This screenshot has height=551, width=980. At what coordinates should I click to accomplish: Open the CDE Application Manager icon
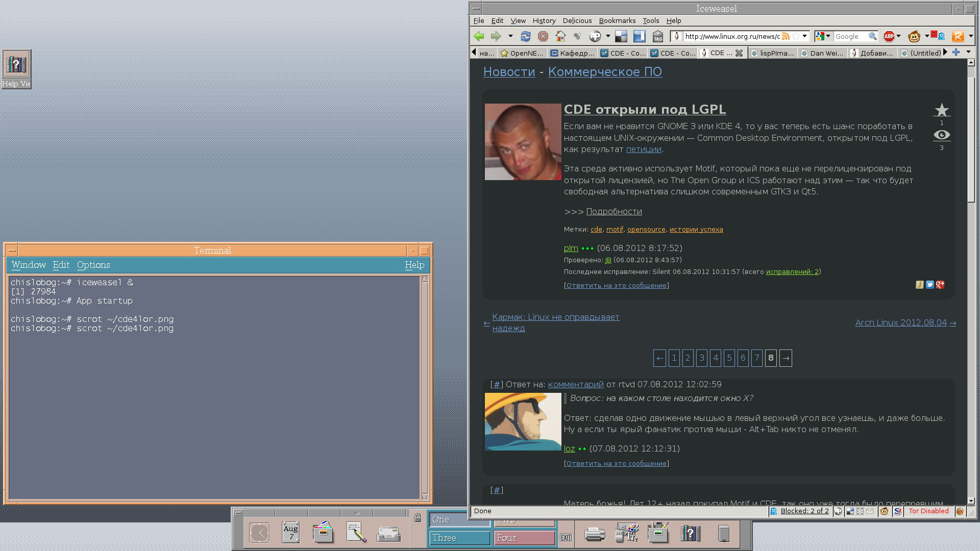click(x=658, y=532)
